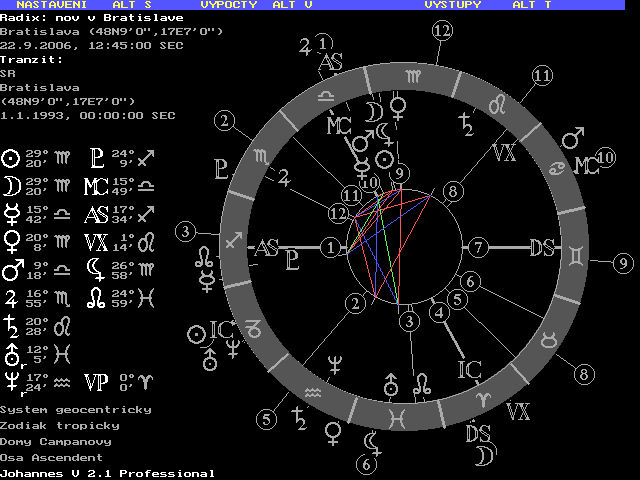This screenshot has width=640, height=480.
Task: Click the inner house 7 circle marker
Action: tap(479, 247)
